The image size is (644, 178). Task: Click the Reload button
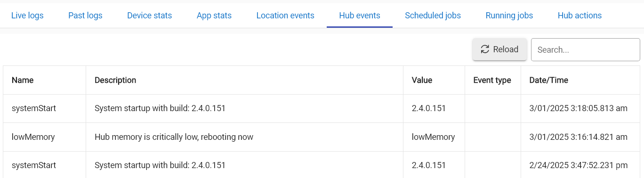click(x=499, y=49)
